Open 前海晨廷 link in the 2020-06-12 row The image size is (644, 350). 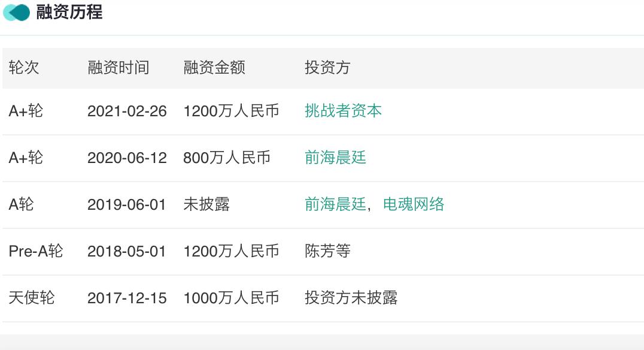pyautogui.click(x=335, y=158)
